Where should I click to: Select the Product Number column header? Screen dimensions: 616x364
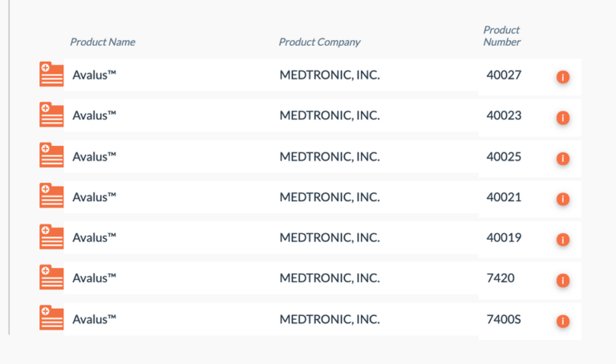[501, 36]
